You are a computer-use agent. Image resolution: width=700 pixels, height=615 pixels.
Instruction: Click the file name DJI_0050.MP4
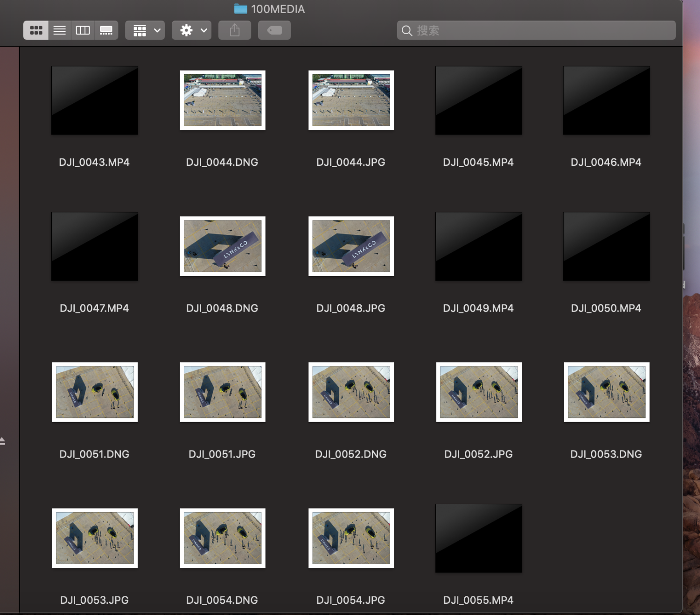[606, 308]
